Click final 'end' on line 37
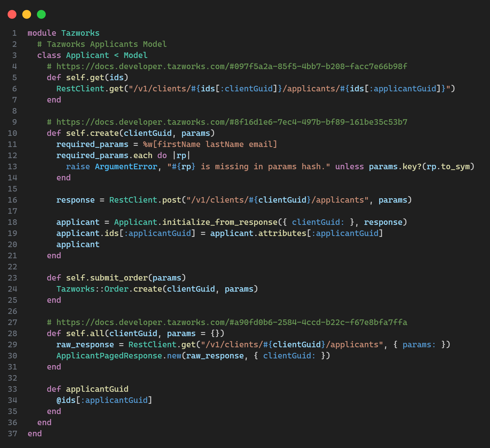490x448 pixels. pos(35,434)
